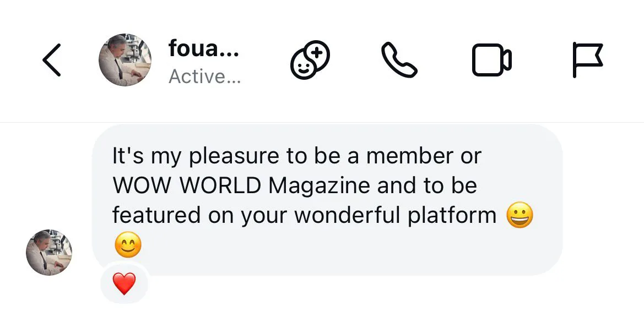Click the blushing smile emoji on the last line
This screenshot has width=644, height=323.
(x=128, y=245)
